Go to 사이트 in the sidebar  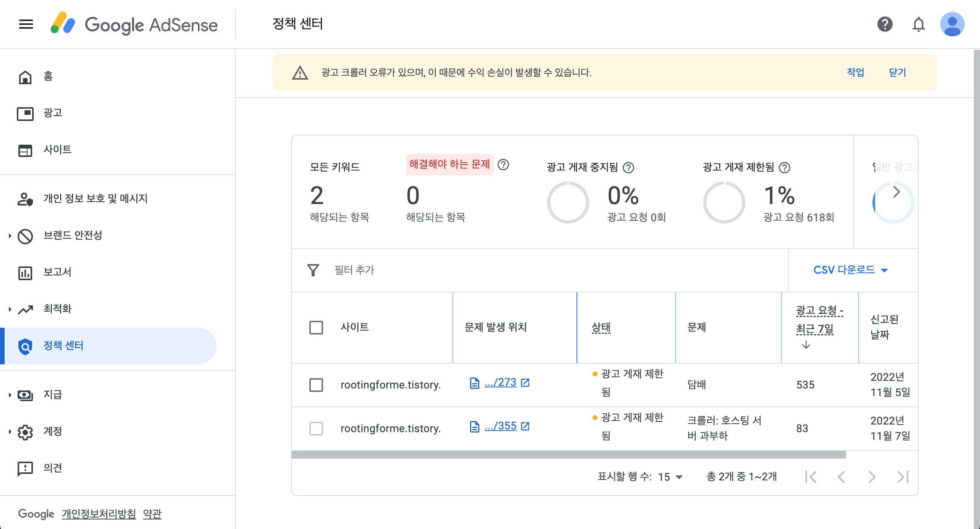tap(57, 150)
